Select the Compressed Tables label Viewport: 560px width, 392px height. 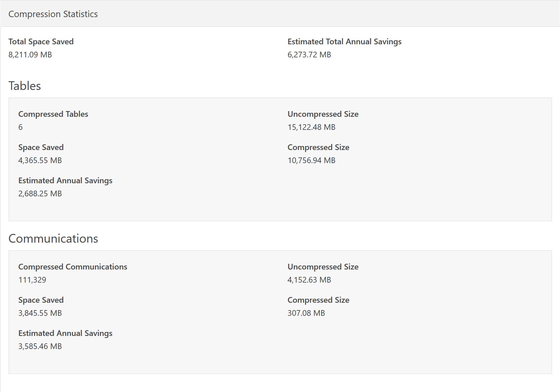[x=53, y=114]
